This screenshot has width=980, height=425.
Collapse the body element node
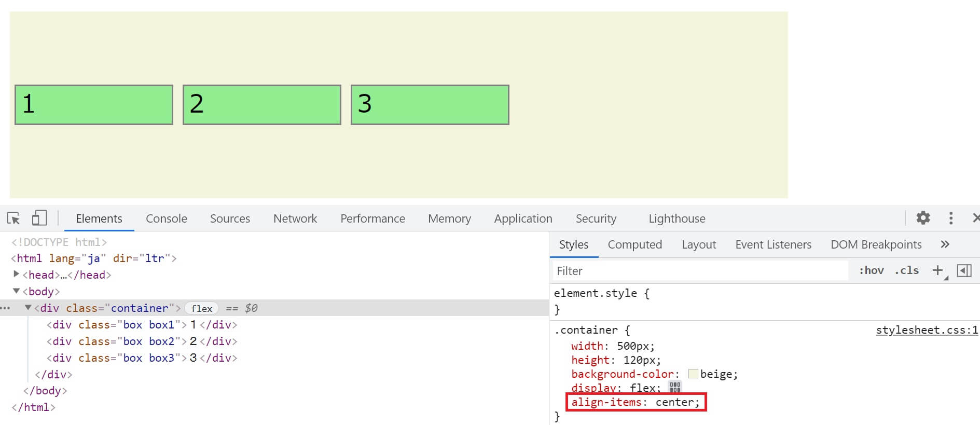[16, 291]
